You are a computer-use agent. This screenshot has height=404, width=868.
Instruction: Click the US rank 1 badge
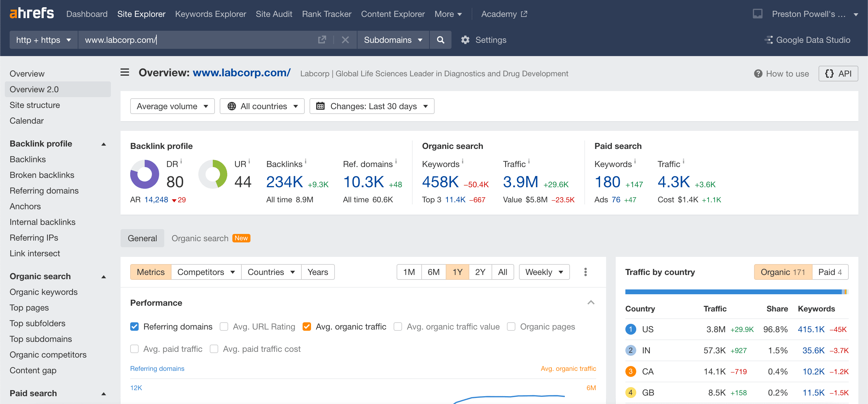(x=631, y=329)
